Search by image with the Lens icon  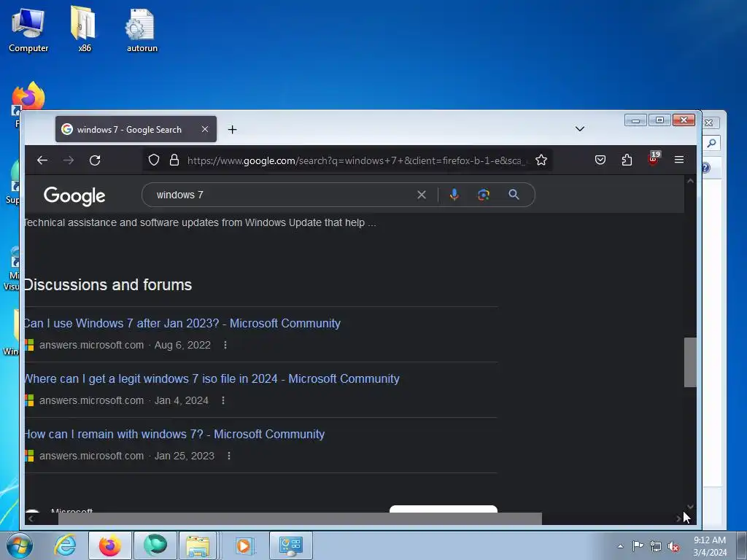click(x=484, y=194)
